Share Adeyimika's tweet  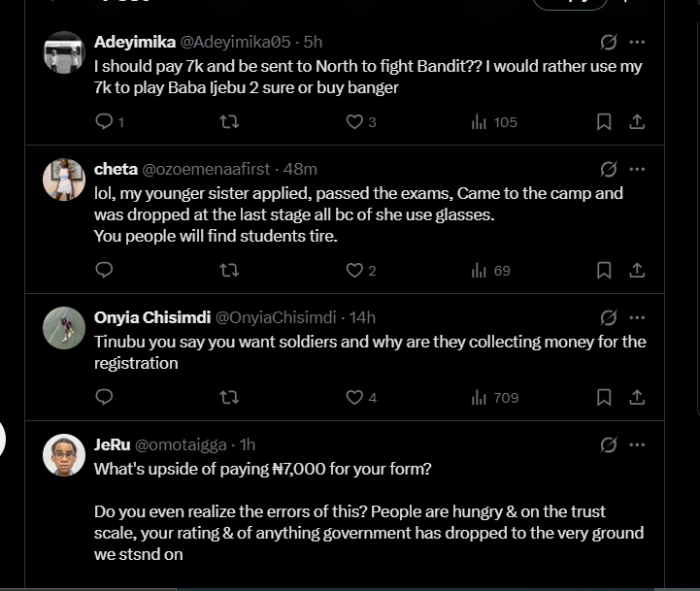(x=637, y=122)
